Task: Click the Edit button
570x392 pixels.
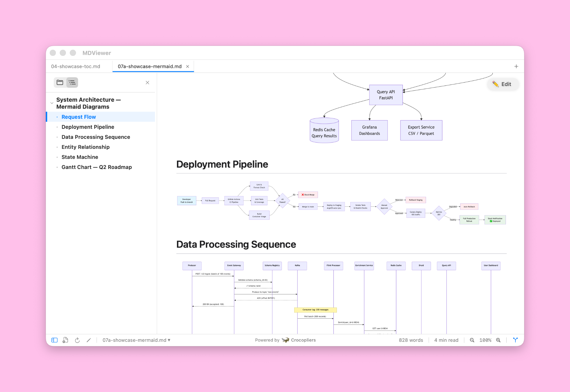Action: pyautogui.click(x=503, y=84)
